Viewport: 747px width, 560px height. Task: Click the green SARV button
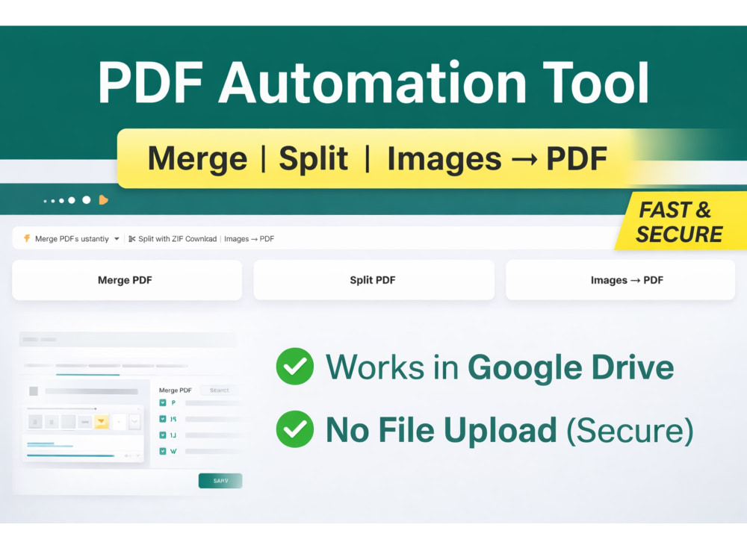[220, 480]
